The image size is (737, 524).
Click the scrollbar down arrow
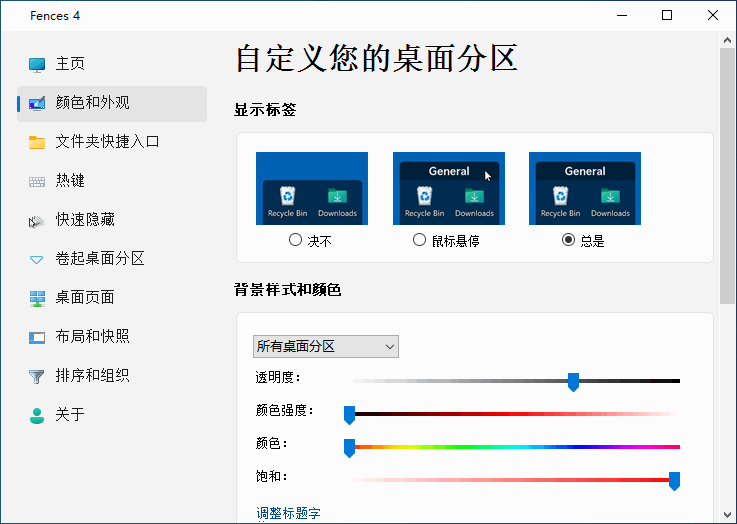[728, 515]
